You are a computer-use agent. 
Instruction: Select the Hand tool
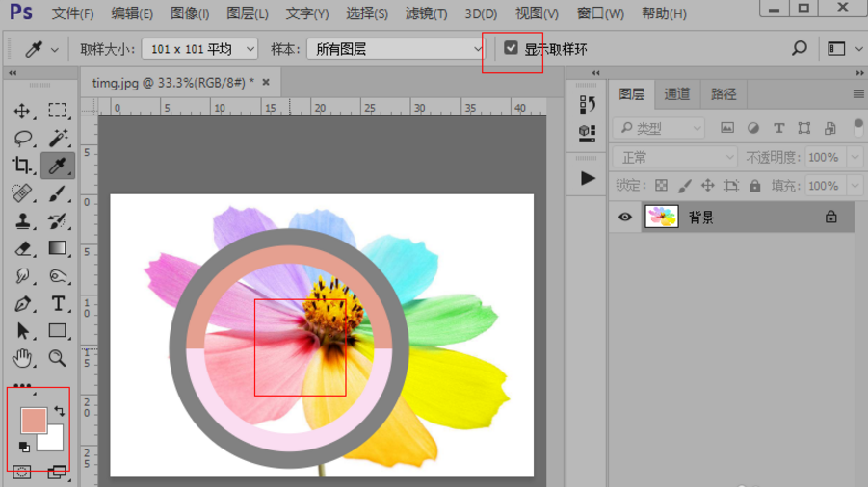click(x=22, y=358)
